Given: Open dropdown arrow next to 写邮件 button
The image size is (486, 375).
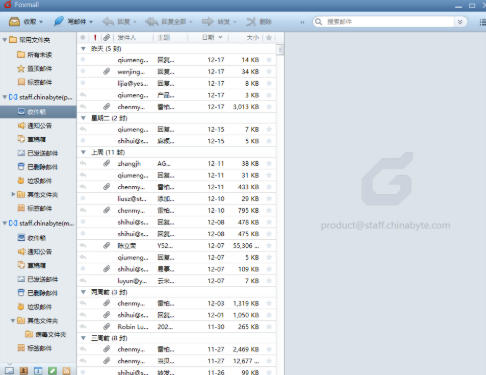Looking at the screenshot, I should click(x=91, y=22).
